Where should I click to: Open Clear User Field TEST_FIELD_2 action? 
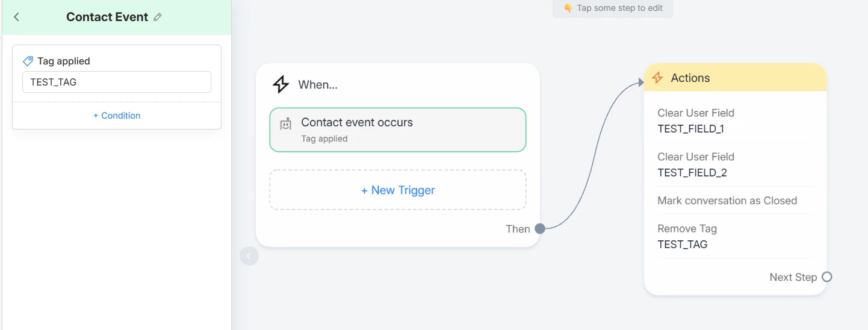[735, 164]
